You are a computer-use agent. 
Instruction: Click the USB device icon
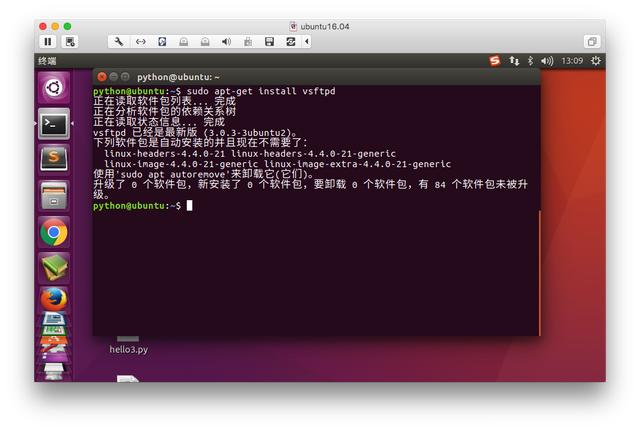(x=248, y=42)
